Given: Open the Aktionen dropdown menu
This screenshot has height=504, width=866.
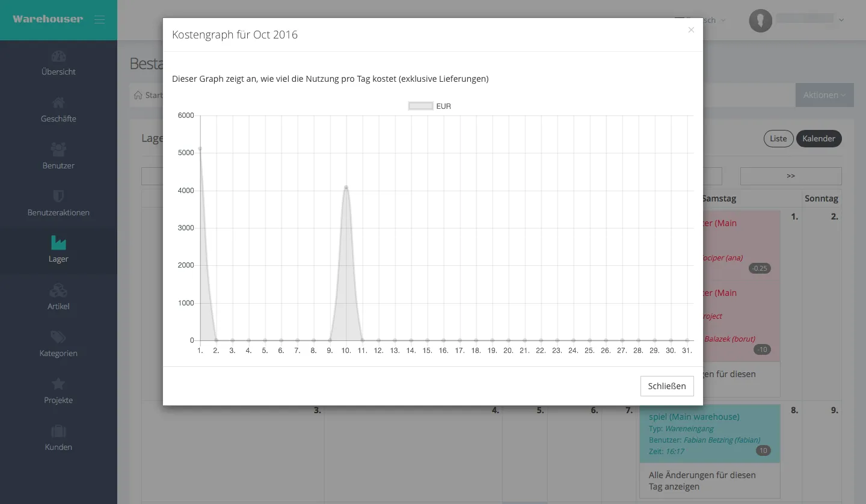Looking at the screenshot, I should pyautogui.click(x=824, y=94).
